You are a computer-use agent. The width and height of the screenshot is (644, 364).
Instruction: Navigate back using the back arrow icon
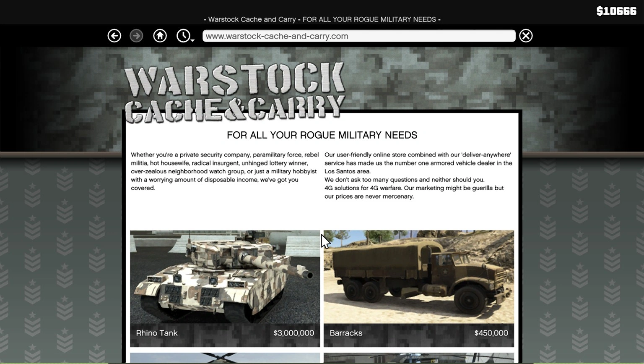[x=114, y=36]
